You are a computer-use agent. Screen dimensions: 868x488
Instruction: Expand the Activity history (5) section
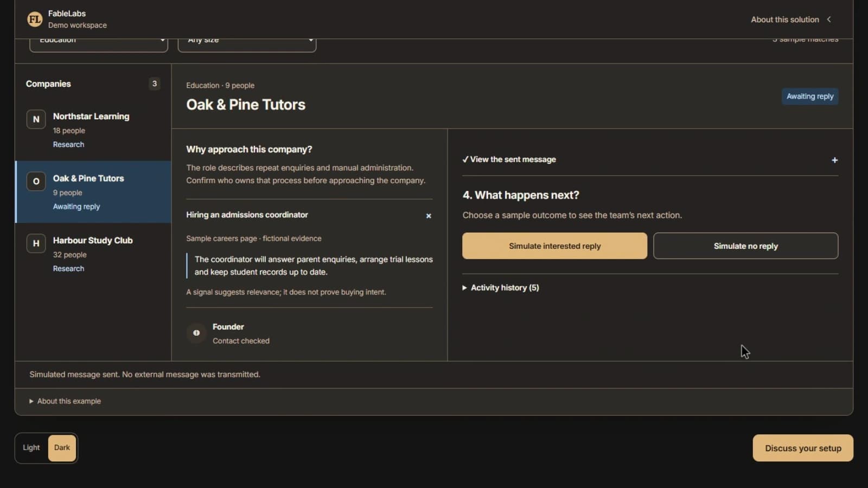pyautogui.click(x=501, y=288)
